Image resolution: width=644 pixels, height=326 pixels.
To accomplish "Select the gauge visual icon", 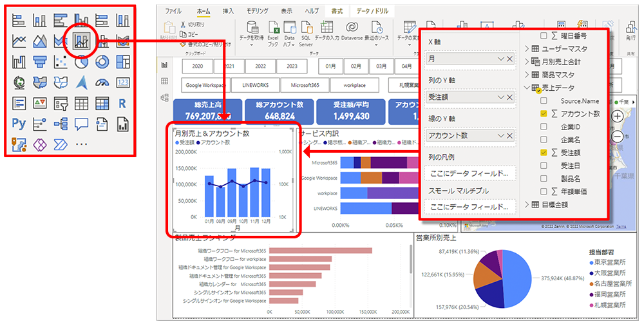I will click(x=102, y=82).
